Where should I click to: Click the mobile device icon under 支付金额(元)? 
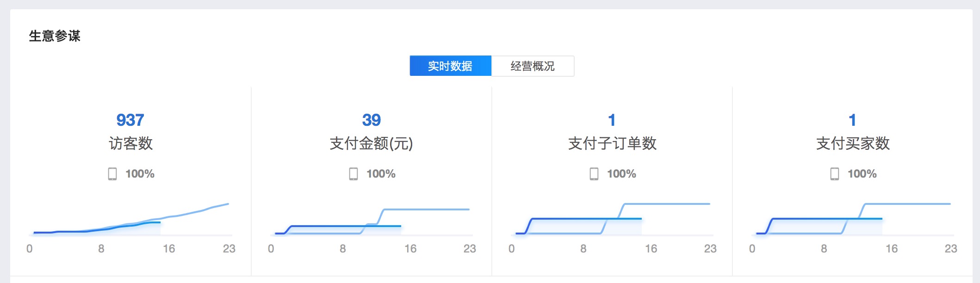click(354, 174)
